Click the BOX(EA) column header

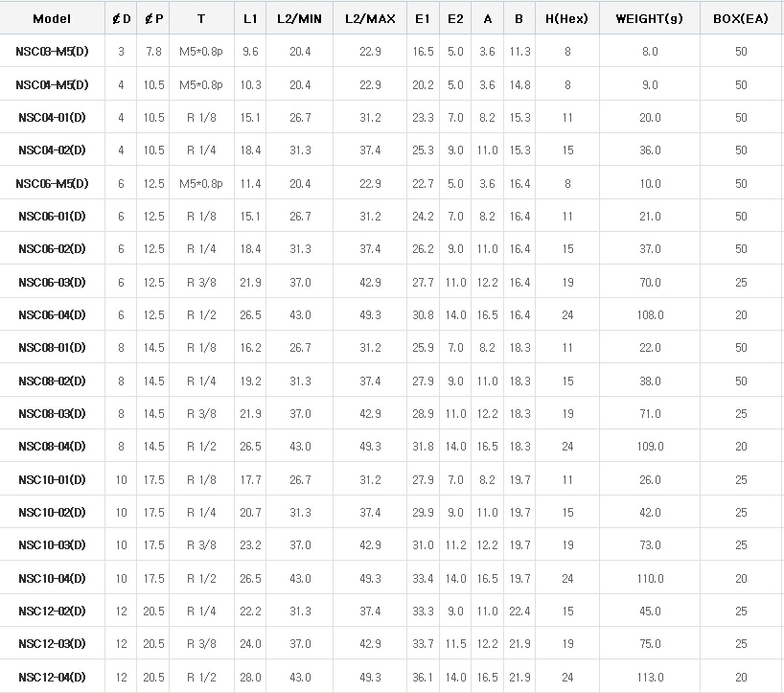click(x=741, y=18)
